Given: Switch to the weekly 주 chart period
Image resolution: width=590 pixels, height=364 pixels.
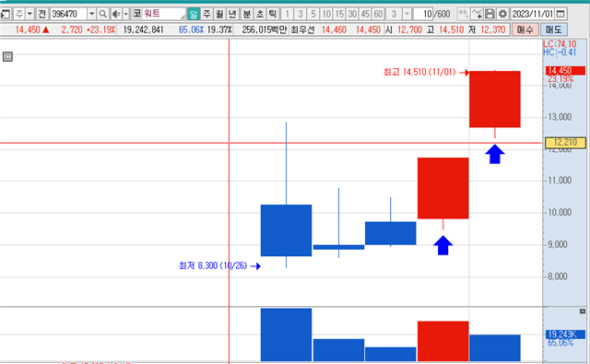Looking at the screenshot, I should point(206,15).
